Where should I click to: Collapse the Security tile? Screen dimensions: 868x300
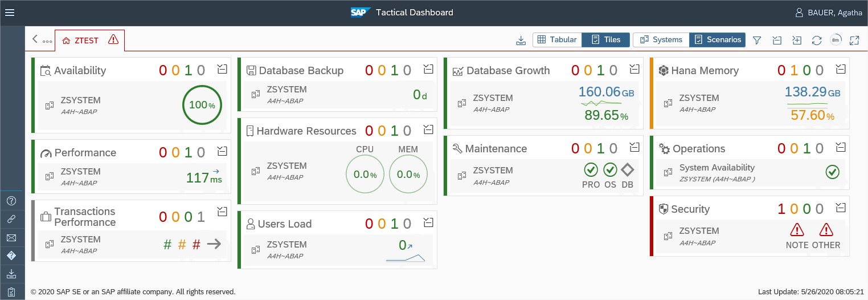pyautogui.click(x=841, y=208)
